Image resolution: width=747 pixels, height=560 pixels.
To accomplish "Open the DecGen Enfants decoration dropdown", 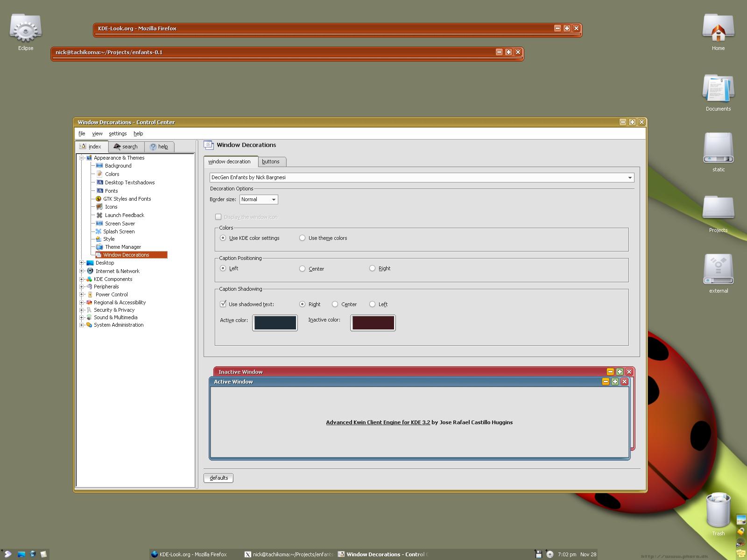I will [x=422, y=177].
